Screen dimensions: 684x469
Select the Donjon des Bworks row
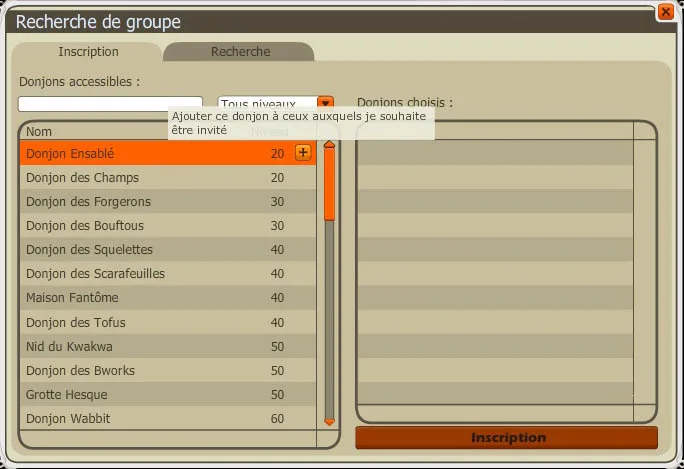[x=168, y=370]
